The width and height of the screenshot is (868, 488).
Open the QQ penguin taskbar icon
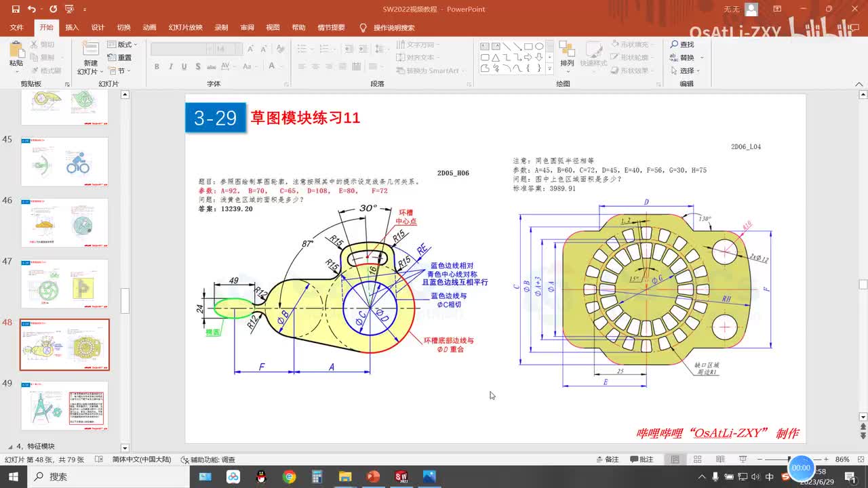pos(262,476)
